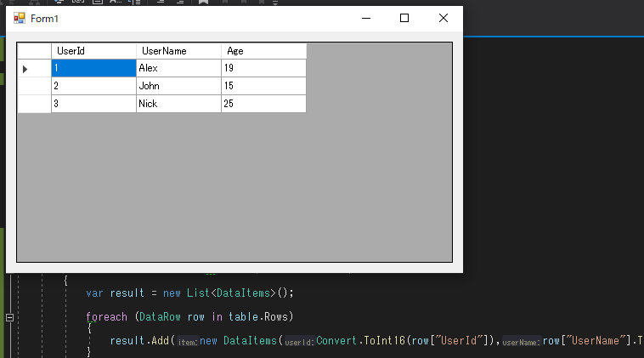Click the "DataRow" type in the foreach line
644x358 pixels.
point(161,317)
